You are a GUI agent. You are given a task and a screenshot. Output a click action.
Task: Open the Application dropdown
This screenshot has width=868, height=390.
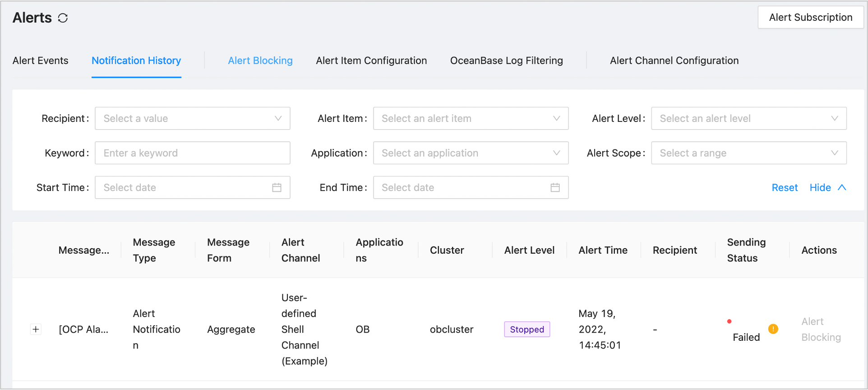tap(471, 153)
